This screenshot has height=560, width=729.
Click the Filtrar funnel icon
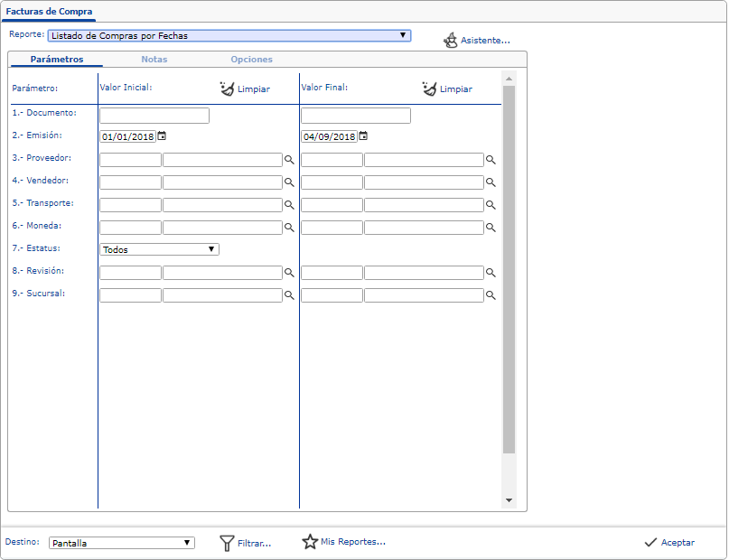click(x=228, y=543)
